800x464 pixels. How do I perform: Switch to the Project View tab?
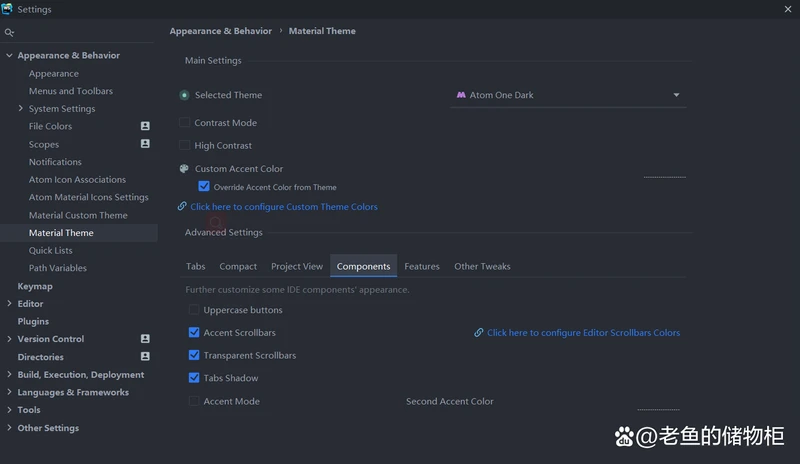297,266
